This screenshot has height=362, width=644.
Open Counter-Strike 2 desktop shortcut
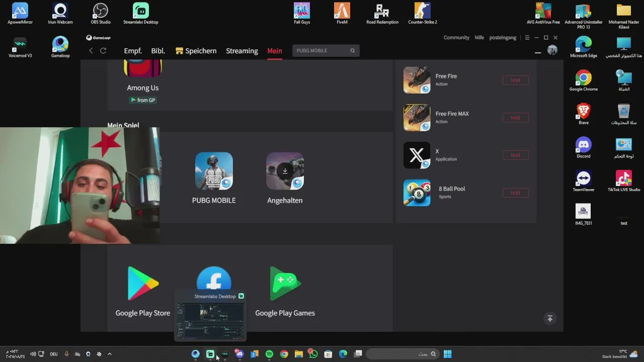click(423, 14)
